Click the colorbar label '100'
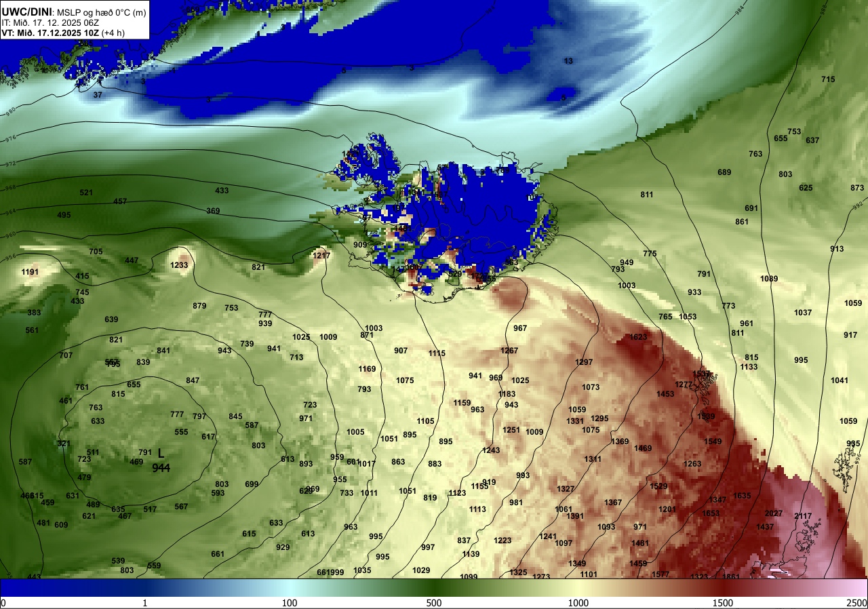 point(290,603)
